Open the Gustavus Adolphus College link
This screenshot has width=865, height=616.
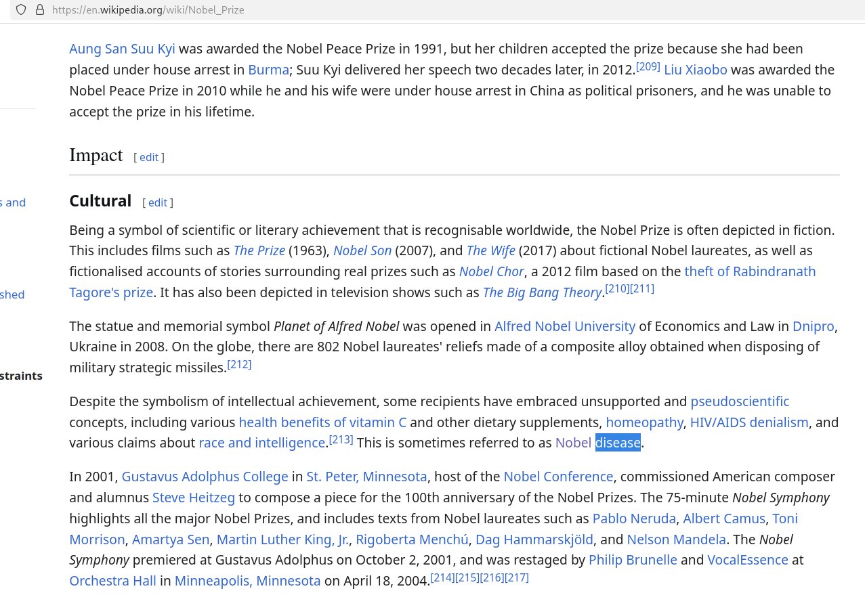(205, 477)
